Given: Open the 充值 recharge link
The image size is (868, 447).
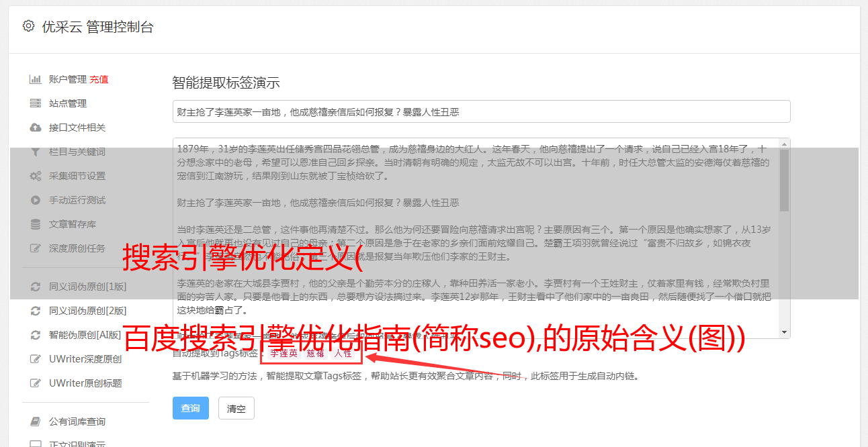Looking at the screenshot, I should tap(99, 79).
